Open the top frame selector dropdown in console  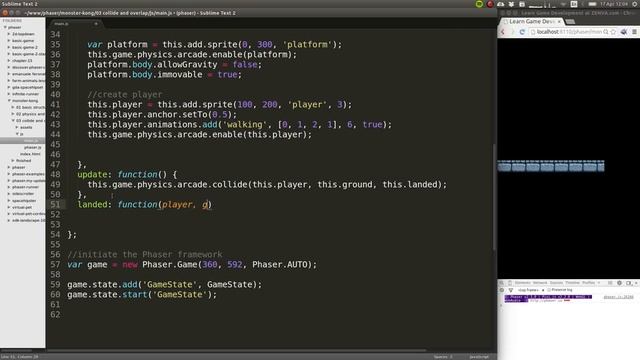point(530,290)
